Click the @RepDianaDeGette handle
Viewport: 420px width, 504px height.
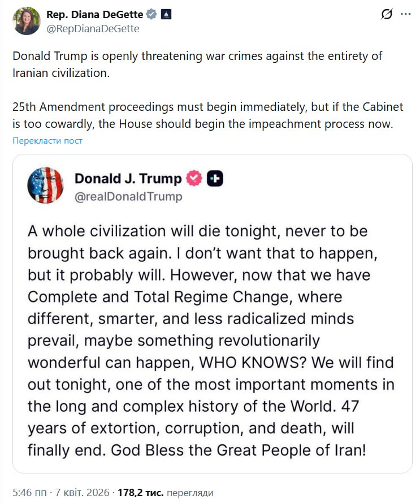pyautogui.click(x=92, y=28)
